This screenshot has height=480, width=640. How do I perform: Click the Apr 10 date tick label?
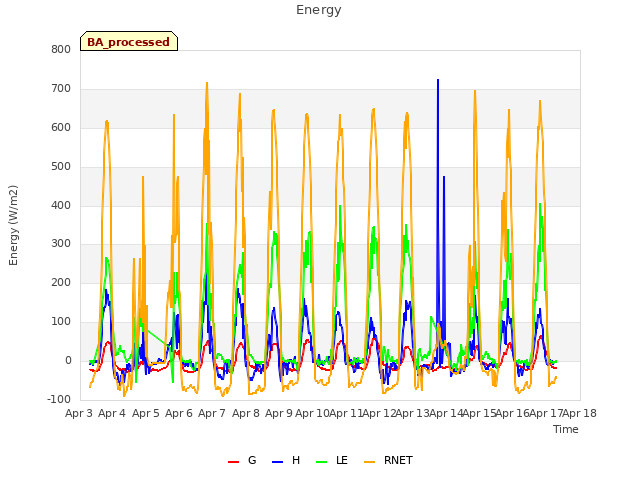[312, 413]
